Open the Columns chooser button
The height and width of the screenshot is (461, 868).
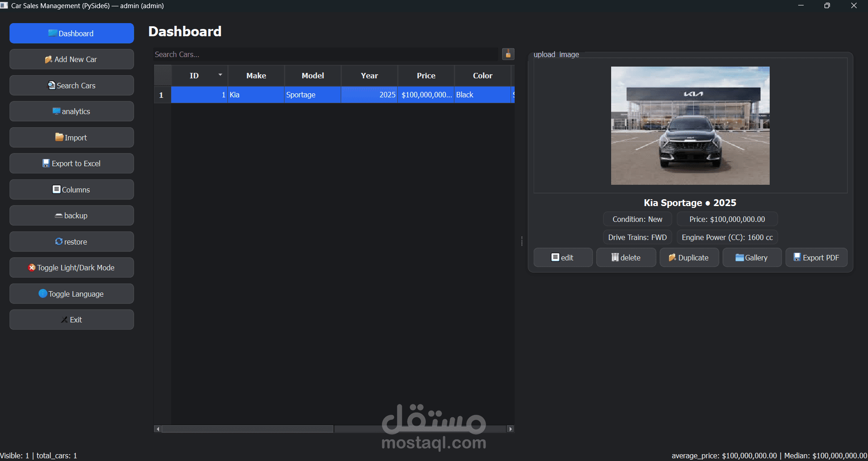pos(72,190)
